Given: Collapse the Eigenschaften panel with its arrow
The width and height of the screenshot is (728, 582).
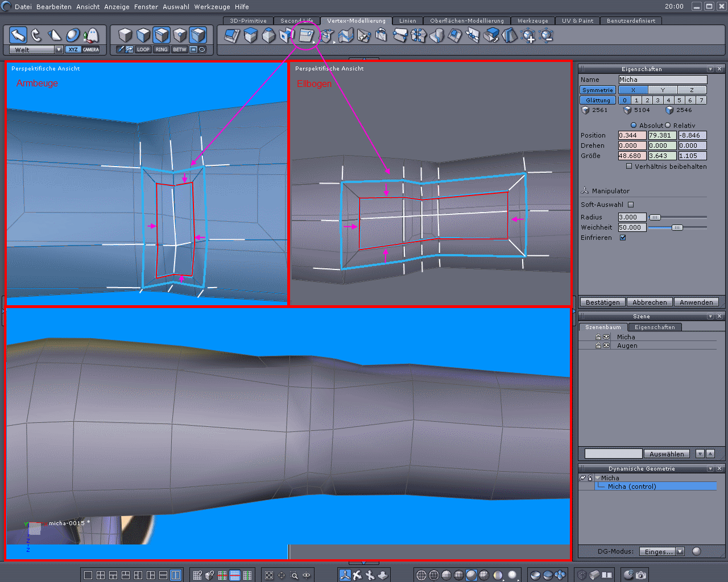Looking at the screenshot, I should pyautogui.click(x=710, y=69).
